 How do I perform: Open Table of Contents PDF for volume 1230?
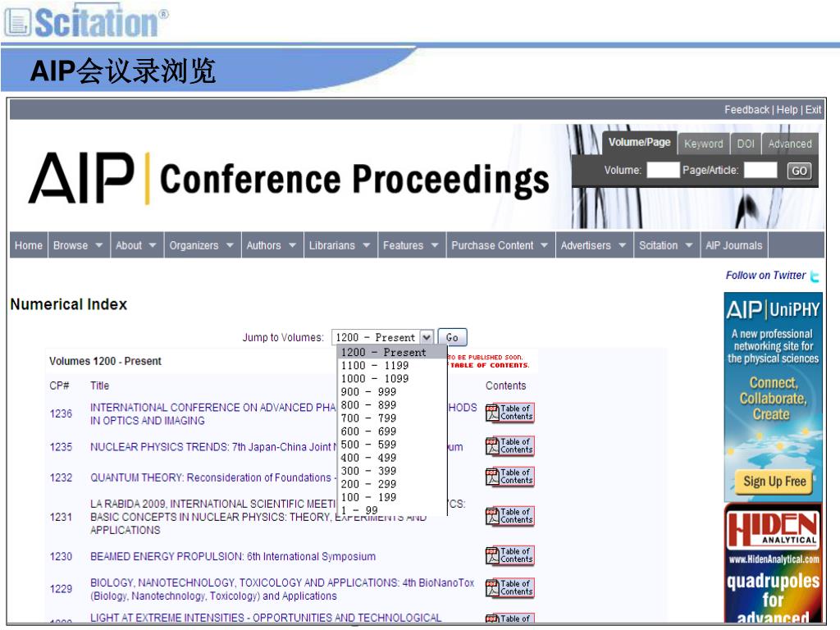tap(509, 555)
